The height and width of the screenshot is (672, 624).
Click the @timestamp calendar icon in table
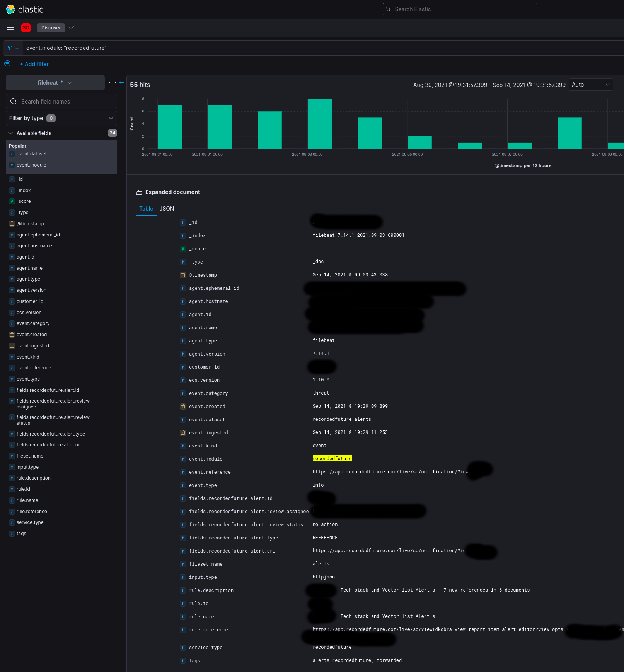click(x=183, y=275)
